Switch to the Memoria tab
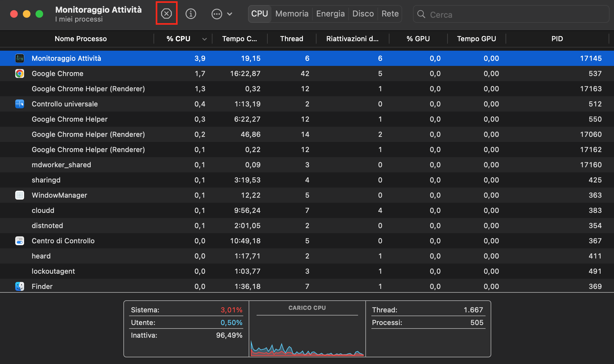 point(292,14)
